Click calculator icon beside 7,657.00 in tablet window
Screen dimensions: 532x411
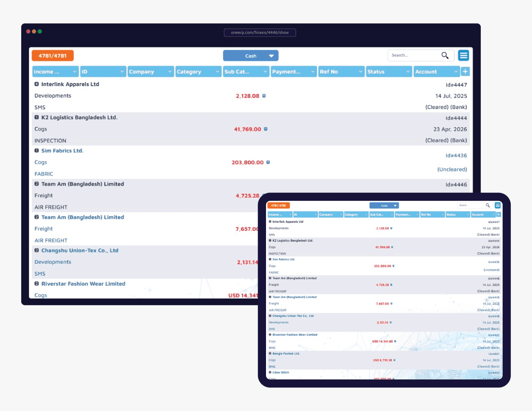[x=391, y=304]
